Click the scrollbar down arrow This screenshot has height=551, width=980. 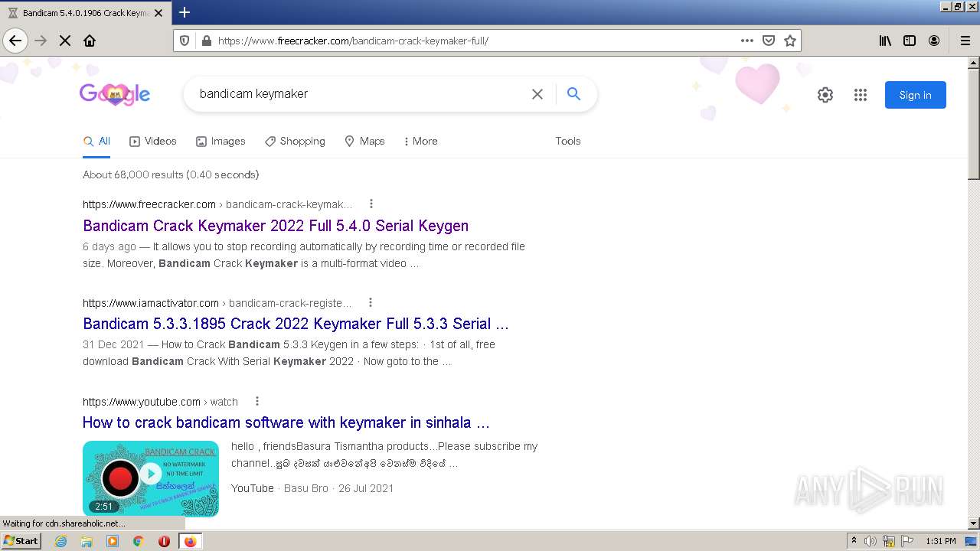coord(973,523)
